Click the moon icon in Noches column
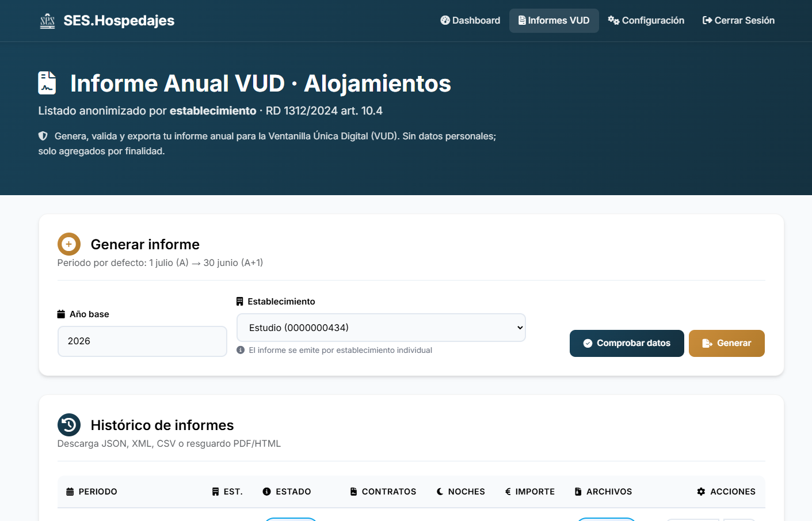Screen dimensions: 812x521 click(440, 492)
